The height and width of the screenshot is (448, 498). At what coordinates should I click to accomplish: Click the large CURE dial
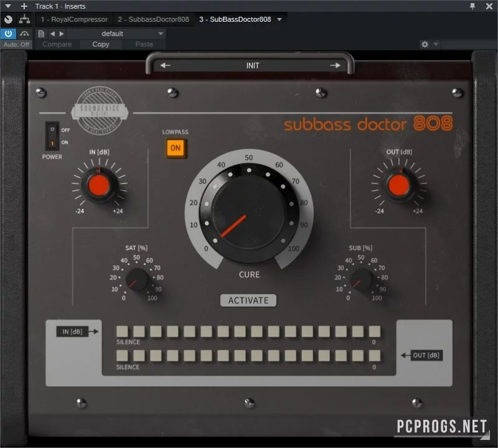click(x=249, y=213)
